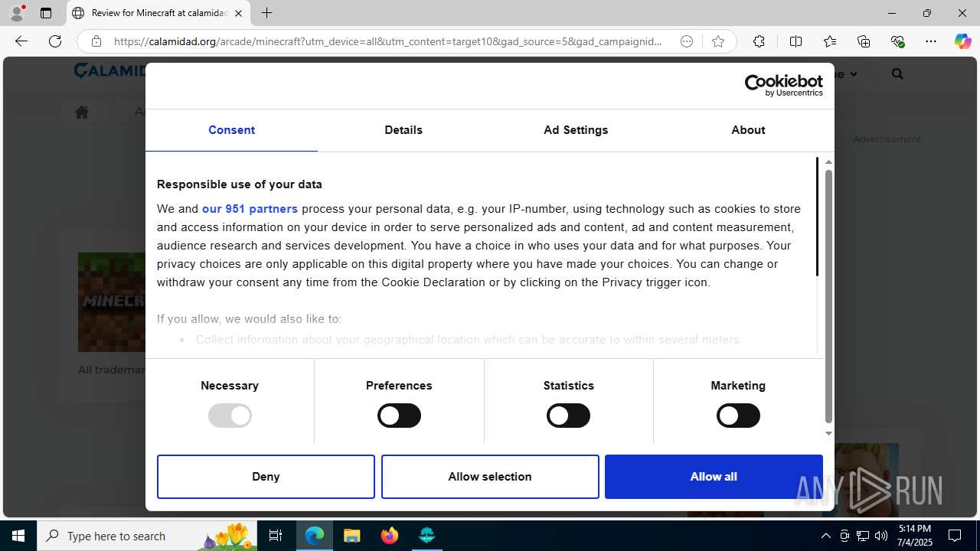Open a new browser tab
Screen dimensions: 980x551
(x=266, y=13)
